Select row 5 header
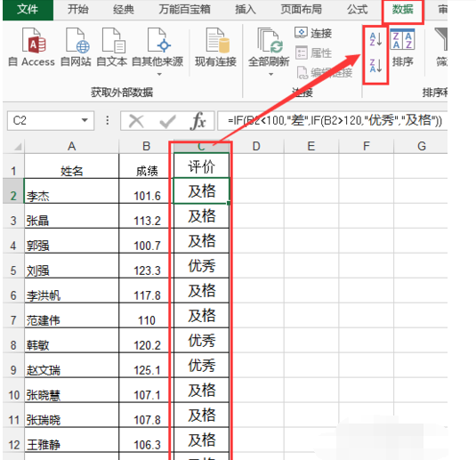Image resolution: width=476 pixels, height=460 pixels. click(x=13, y=266)
